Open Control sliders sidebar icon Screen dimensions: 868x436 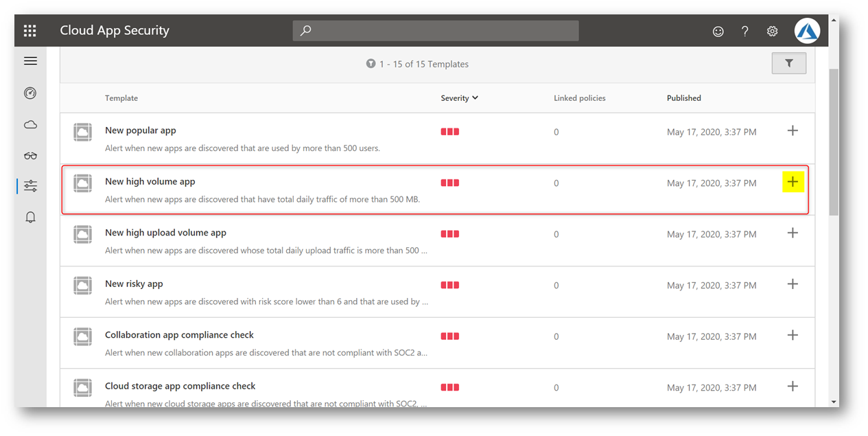(30, 186)
